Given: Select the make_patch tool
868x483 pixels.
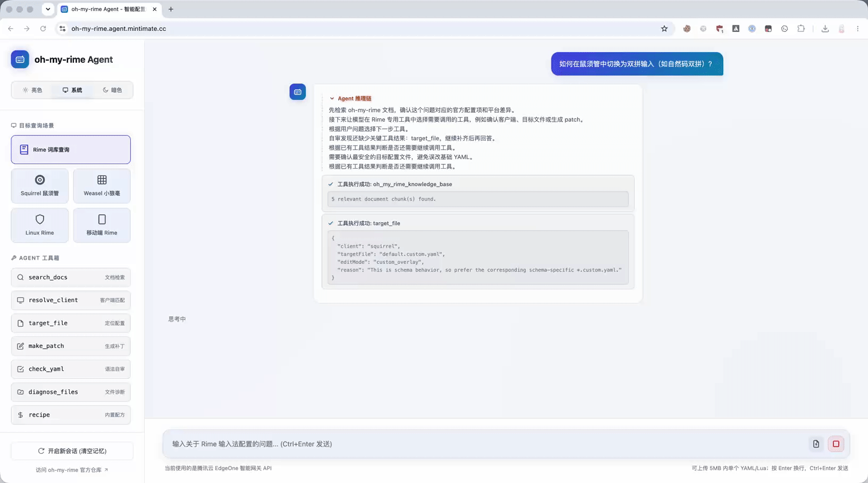Looking at the screenshot, I should (x=71, y=346).
